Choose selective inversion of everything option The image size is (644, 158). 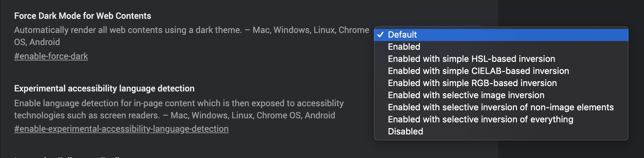480,119
